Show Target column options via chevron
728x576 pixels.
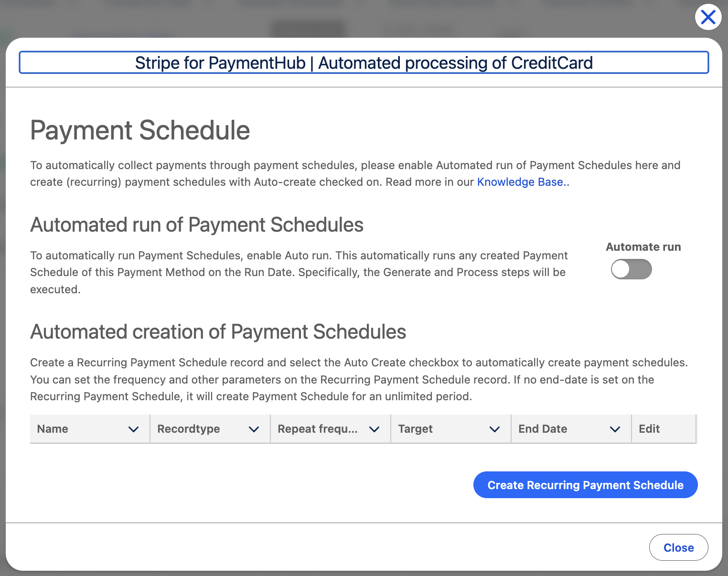pos(495,429)
